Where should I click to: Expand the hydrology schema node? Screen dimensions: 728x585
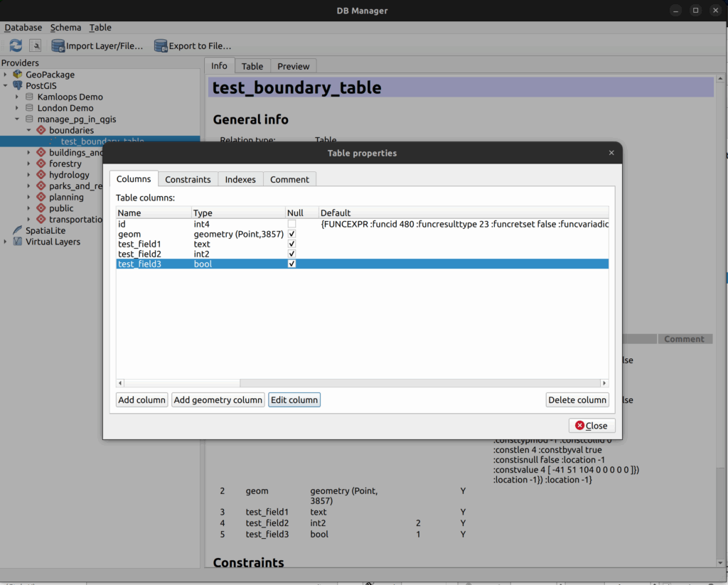pos(28,175)
